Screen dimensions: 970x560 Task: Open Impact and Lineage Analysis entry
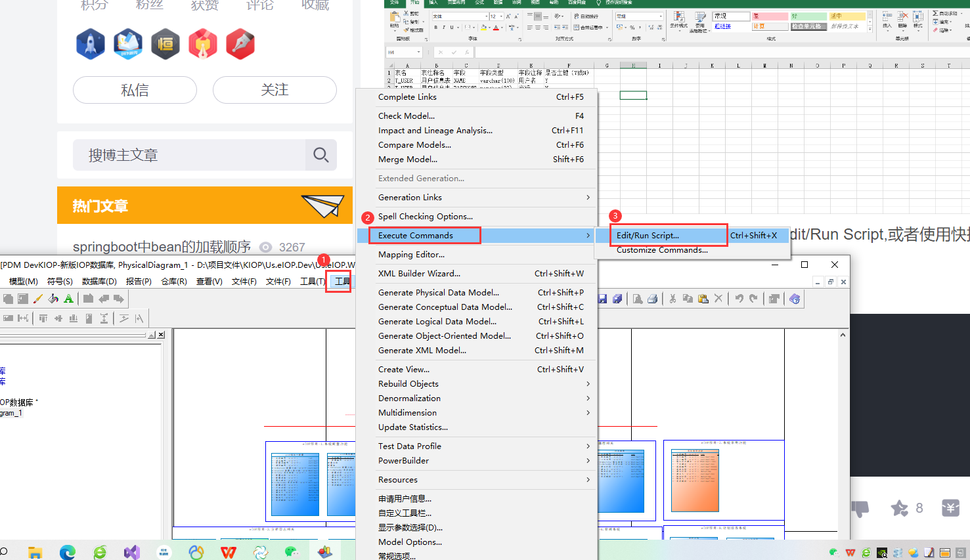coord(435,130)
